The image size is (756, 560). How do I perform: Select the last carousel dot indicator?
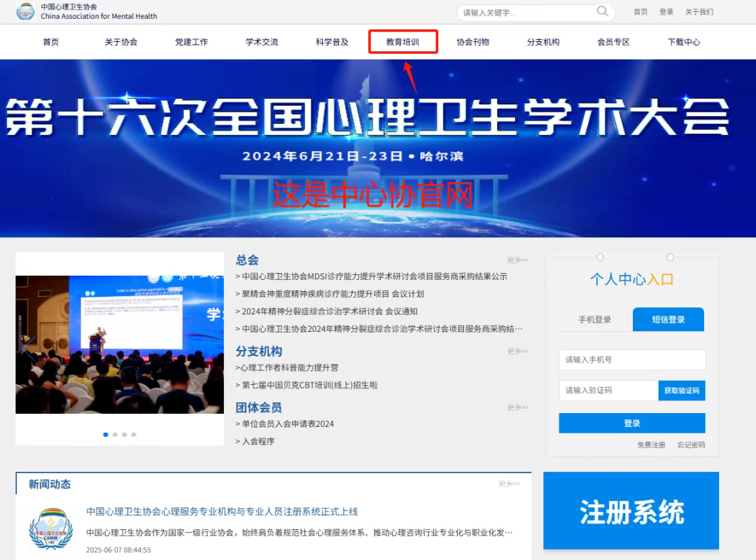click(x=134, y=435)
